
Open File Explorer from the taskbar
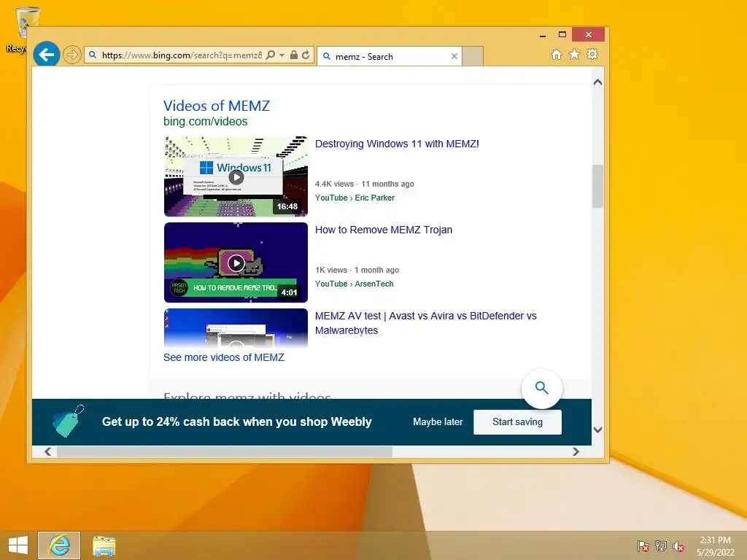(104, 545)
